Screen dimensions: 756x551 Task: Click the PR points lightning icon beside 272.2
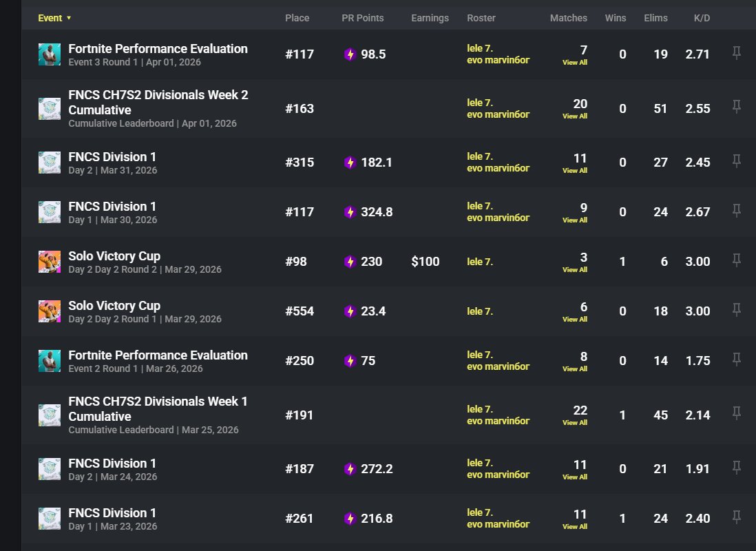coord(350,469)
